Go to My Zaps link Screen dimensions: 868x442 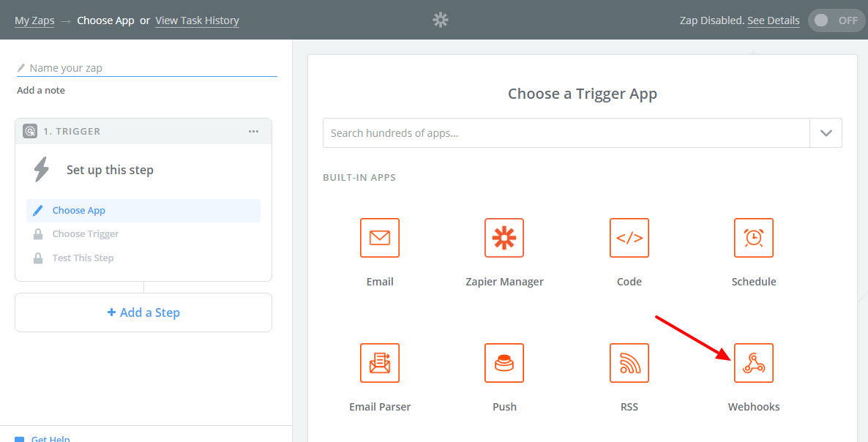pos(34,20)
